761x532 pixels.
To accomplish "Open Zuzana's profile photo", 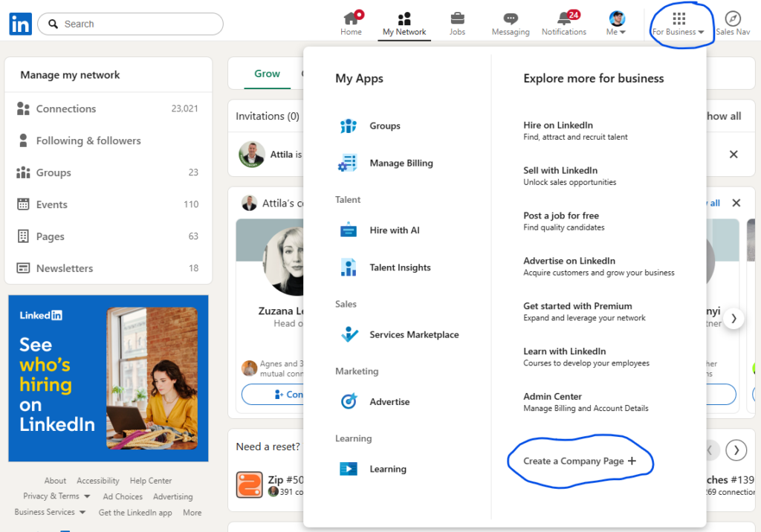I will tap(283, 261).
